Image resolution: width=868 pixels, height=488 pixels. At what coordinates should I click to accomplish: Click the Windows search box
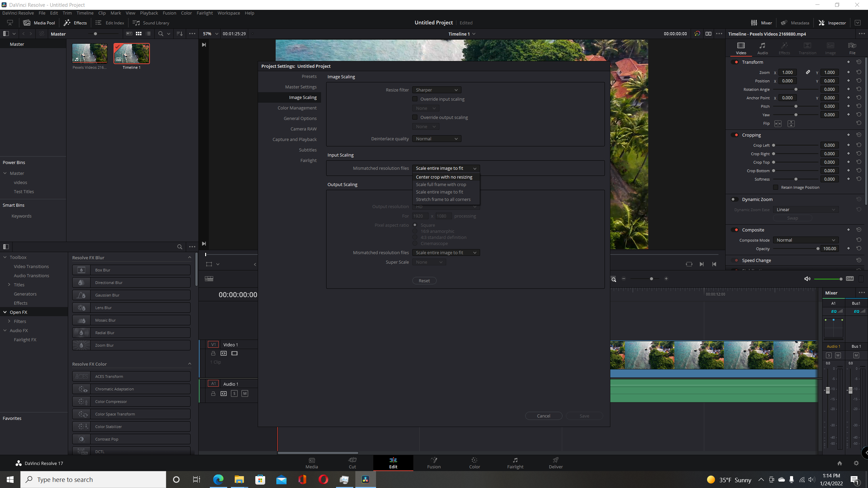(93, 480)
